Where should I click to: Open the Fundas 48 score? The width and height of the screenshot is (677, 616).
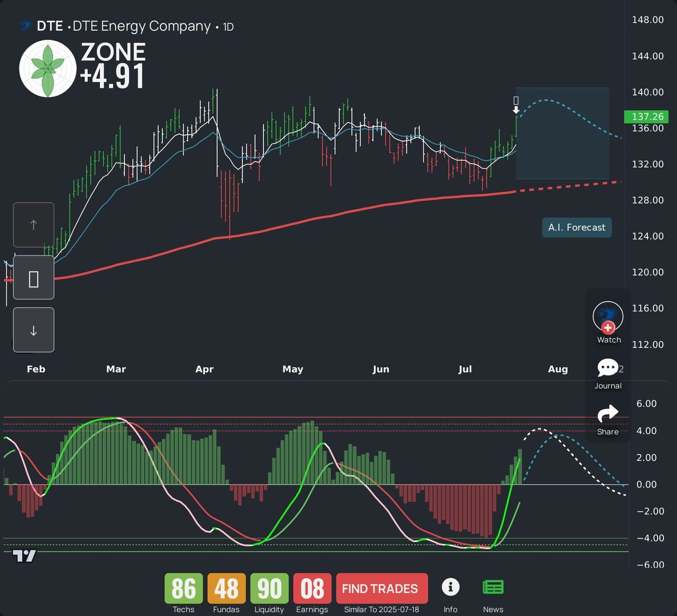coord(226,589)
